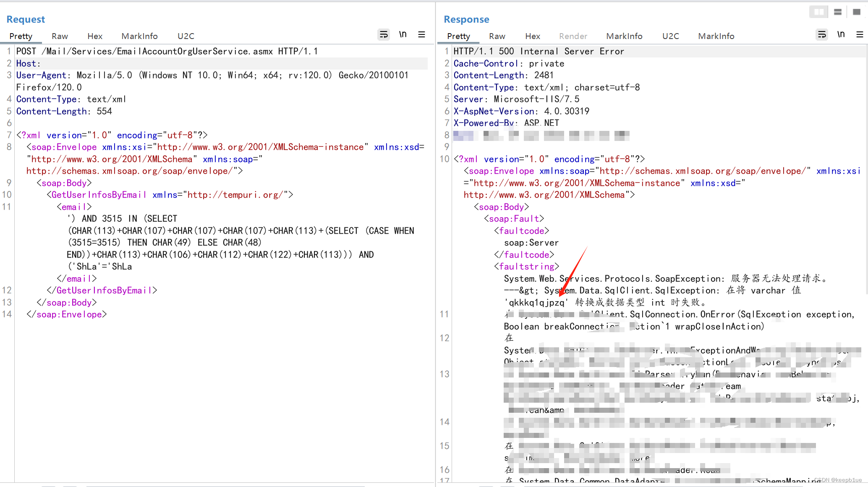Select Response U2C tab
868x487 pixels.
[671, 36]
